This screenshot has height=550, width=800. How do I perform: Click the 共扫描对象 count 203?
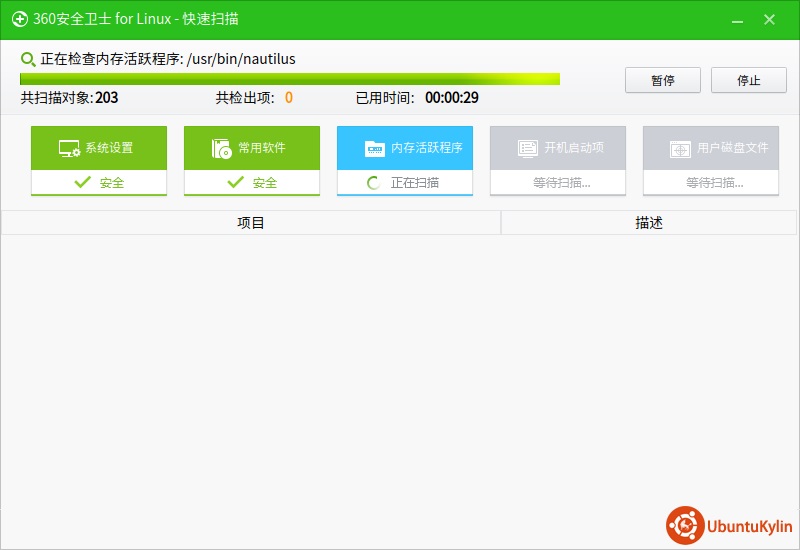click(107, 97)
